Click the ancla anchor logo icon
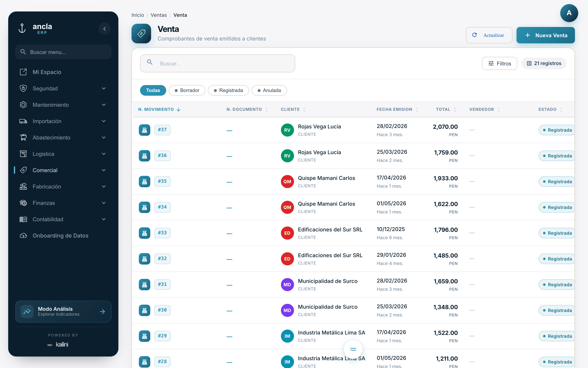Image resolution: width=588 pixels, height=368 pixels. coord(22,28)
